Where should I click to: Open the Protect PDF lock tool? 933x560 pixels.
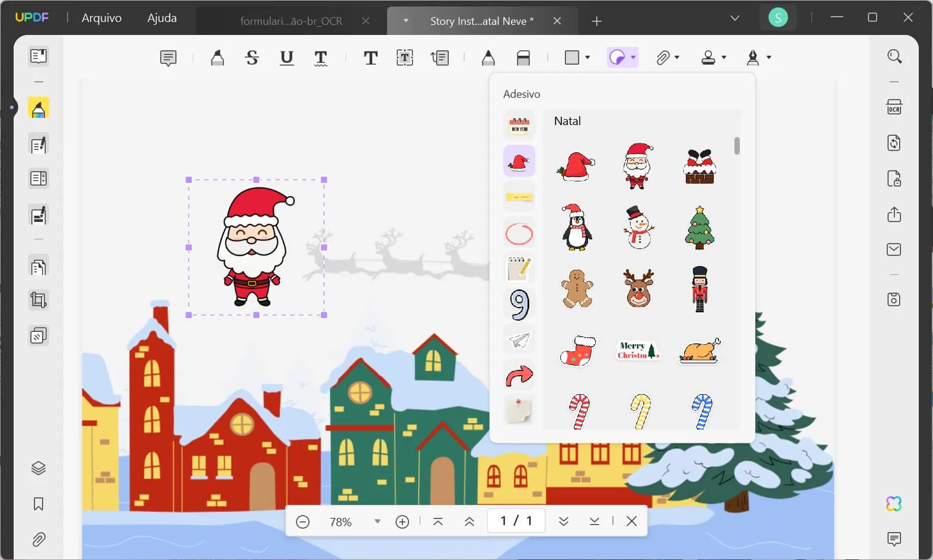point(894,178)
